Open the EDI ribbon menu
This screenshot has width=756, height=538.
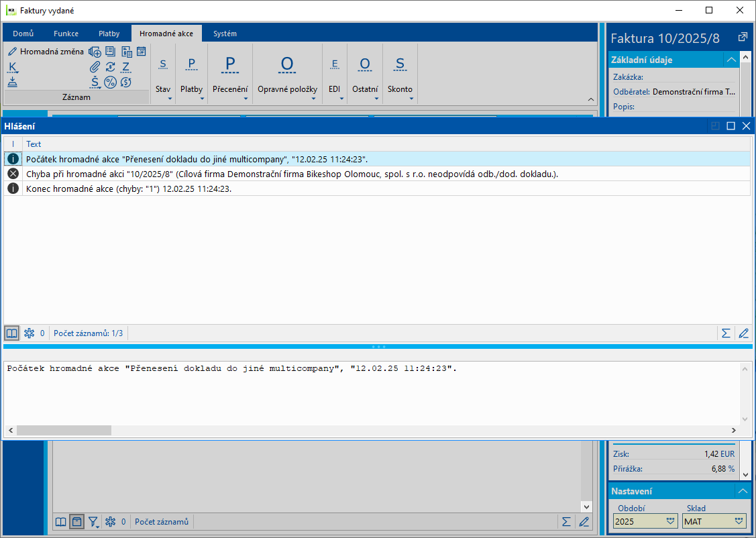point(335,74)
